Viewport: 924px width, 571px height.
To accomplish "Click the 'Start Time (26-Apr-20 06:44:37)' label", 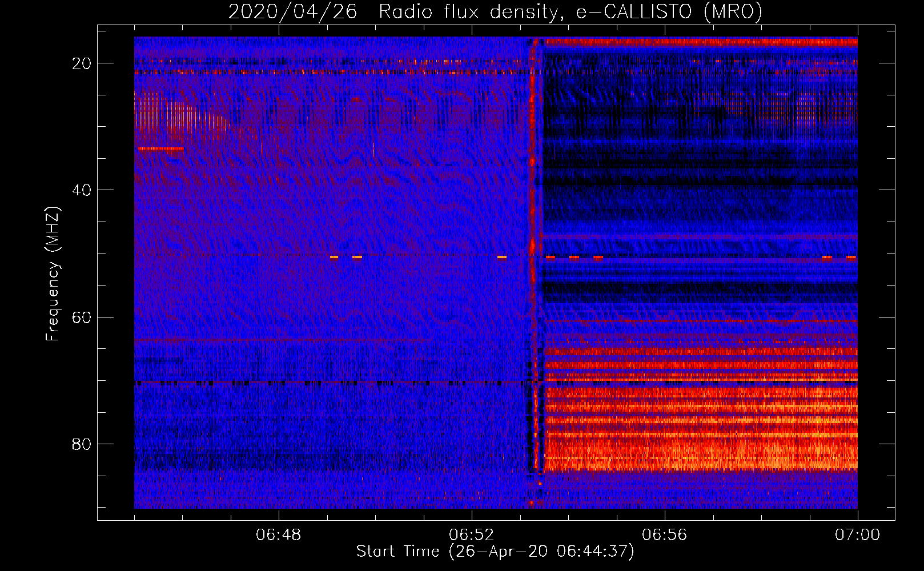I will pos(495,552).
